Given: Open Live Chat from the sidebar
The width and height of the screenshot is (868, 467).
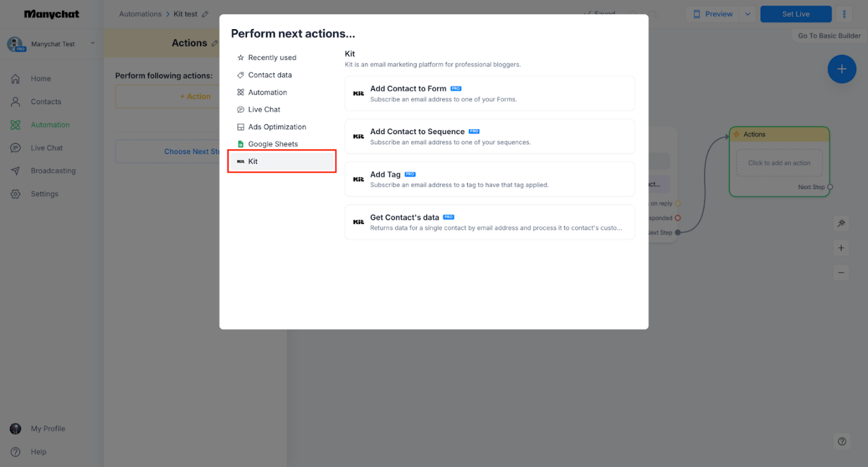Looking at the screenshot, I should click(45, 147).
